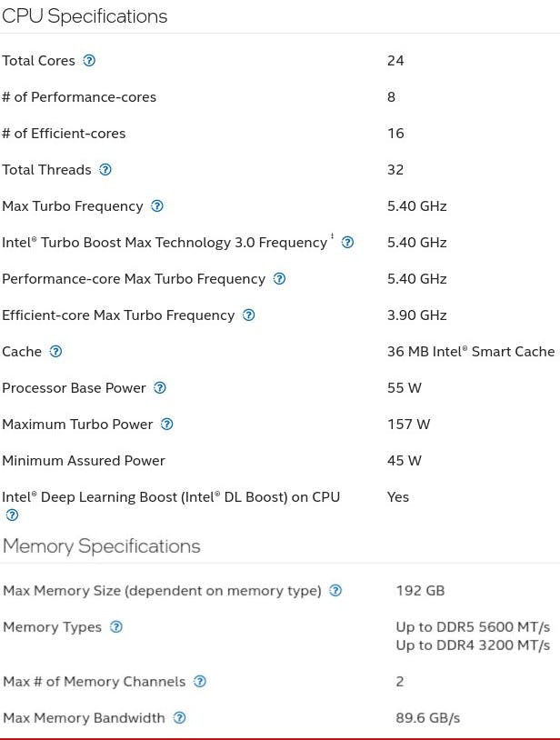Click the Max Memory Size help icon
The width and height of the screenshot is (560, 740).
pos(335,591)
